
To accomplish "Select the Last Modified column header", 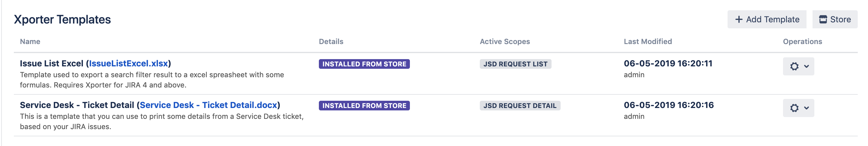I will [647, 41].
